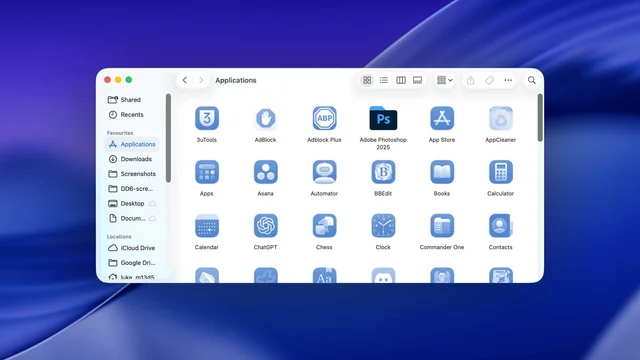Select the AppCleaner app icon
This screenshot has height=360, width=640.
pos(500,118)
